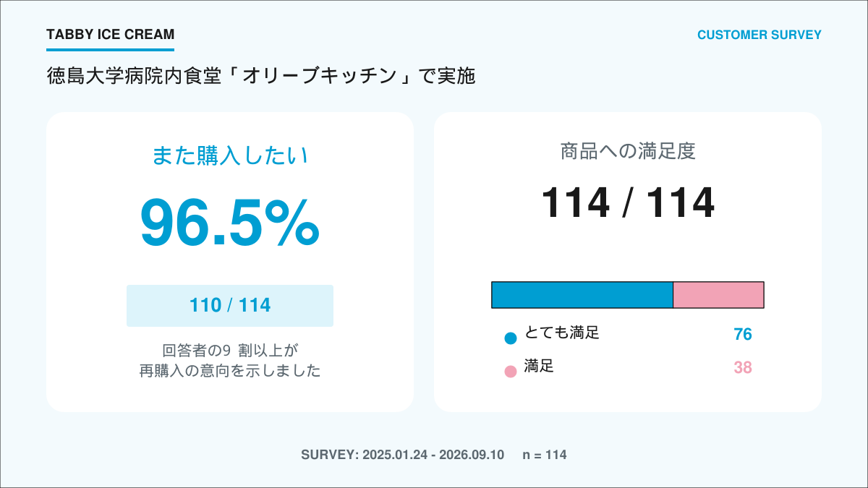Screen dimensions: 868x488
Task: Click the value 76 in legend
Action: click(743, 334)
